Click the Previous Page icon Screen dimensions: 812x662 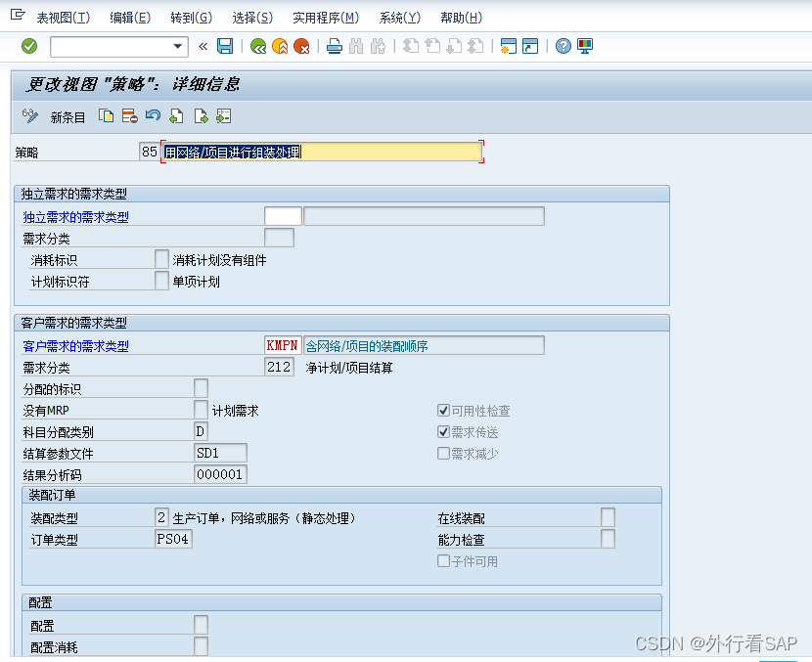coord(432,46)
